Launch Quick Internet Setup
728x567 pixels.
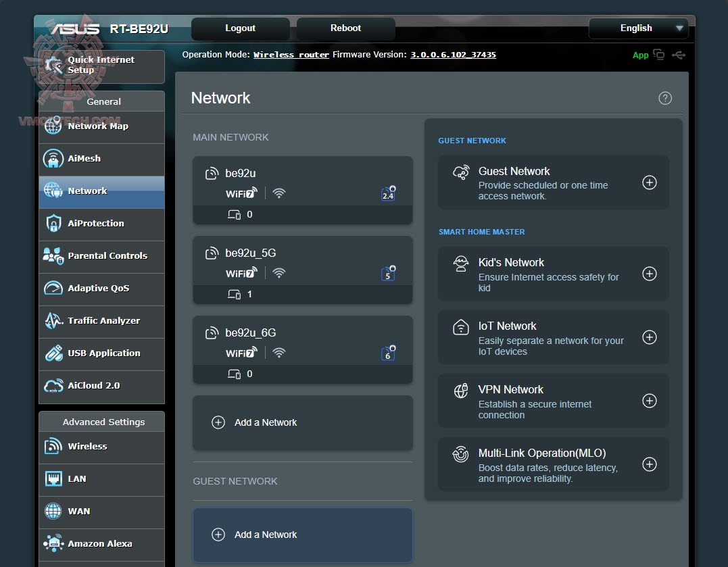pyautogui.click(x=101, y=66)
